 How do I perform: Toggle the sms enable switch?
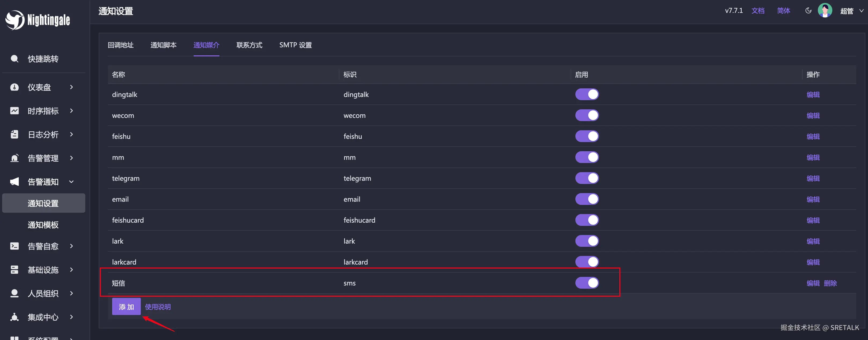(587, 283)
